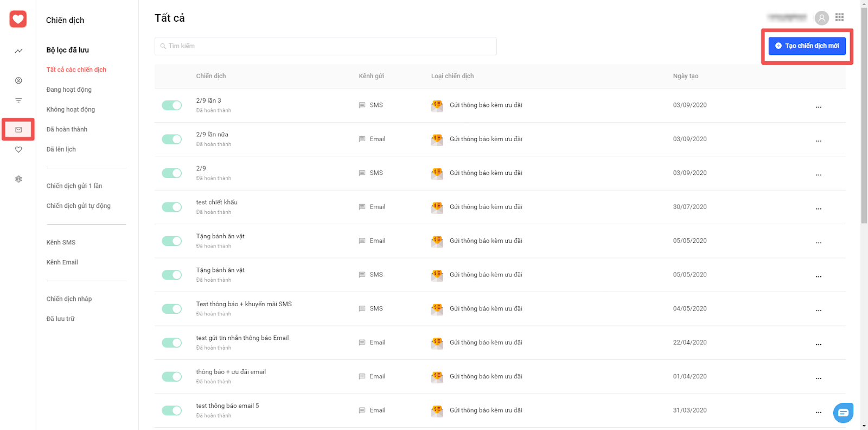Toggle Test thông báo + khuyến mãi SMS switch
Image resolution: width=868 pixels, height=430 pixels.
click(172, 309)
